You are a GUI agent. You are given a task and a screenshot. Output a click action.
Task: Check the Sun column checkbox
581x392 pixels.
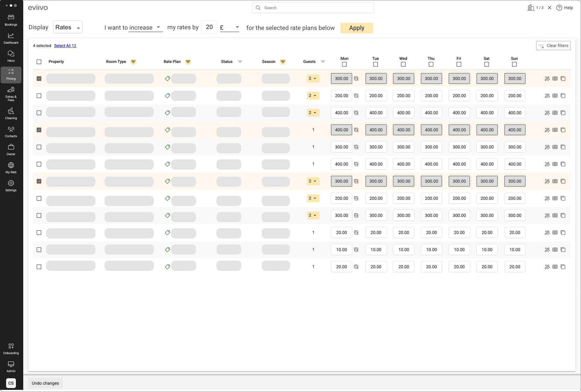tap(514, 64)
